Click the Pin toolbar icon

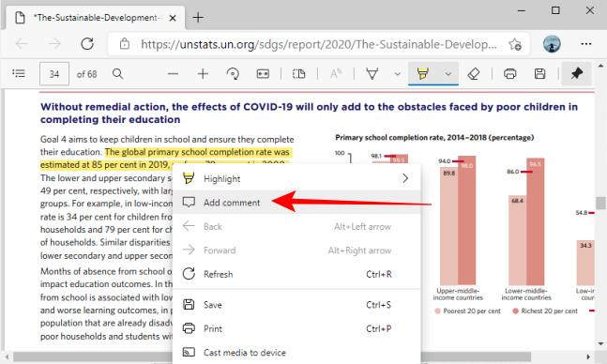click(x=576, y=73)
